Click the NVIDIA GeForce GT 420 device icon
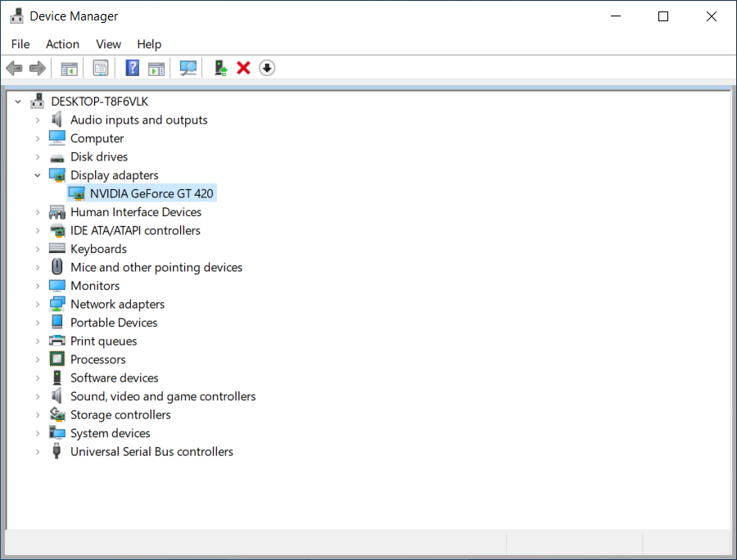Screen dimensions: 737x560 coord(77,193)
